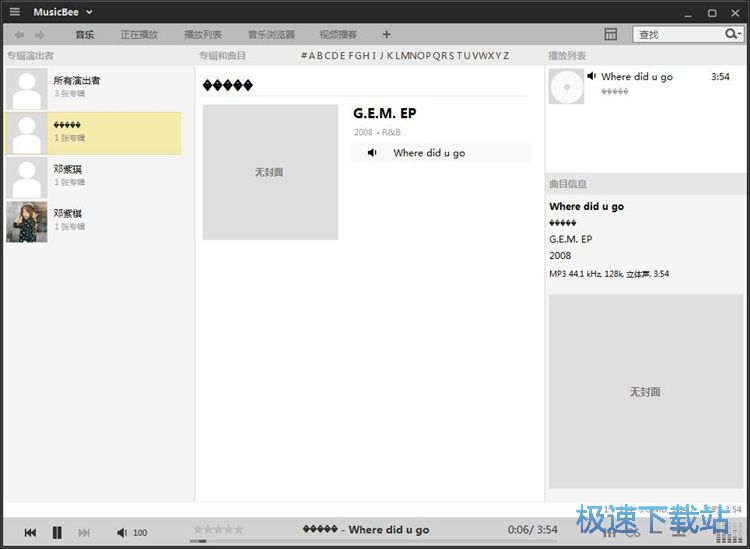This screenshot has width=750, height=549.
Task: Click the volume value 100
Action: point(140,533)
